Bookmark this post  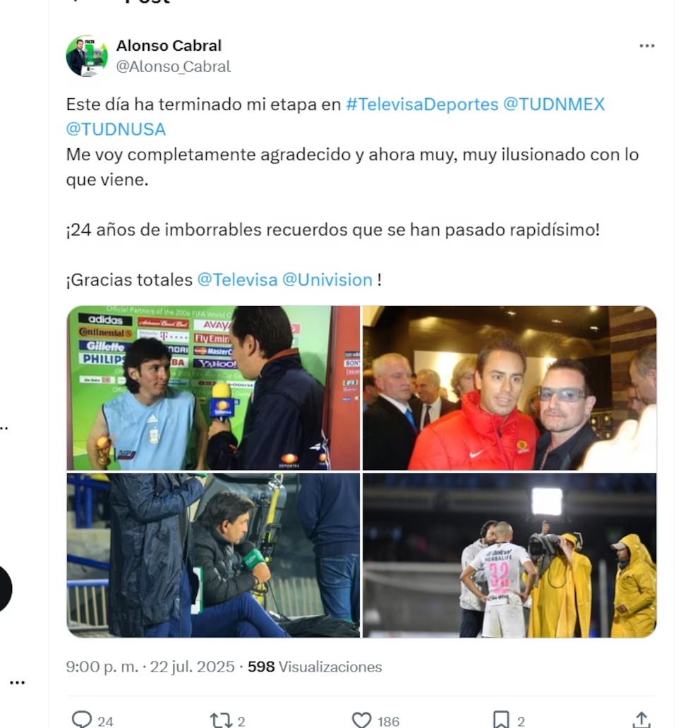pyautogui.click(x=501, y=720)
